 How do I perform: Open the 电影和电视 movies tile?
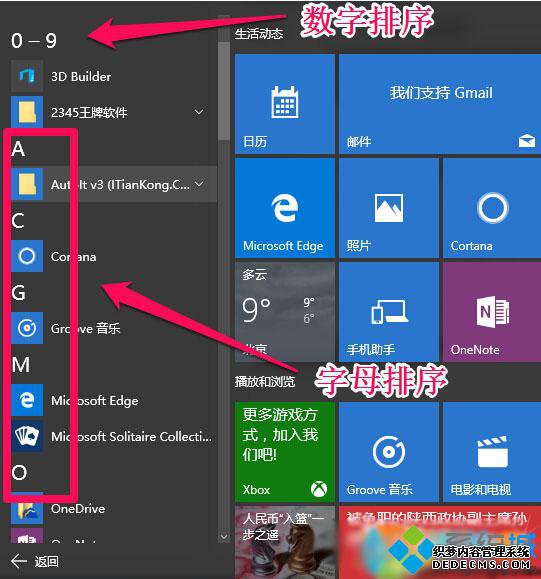[492, 452]
